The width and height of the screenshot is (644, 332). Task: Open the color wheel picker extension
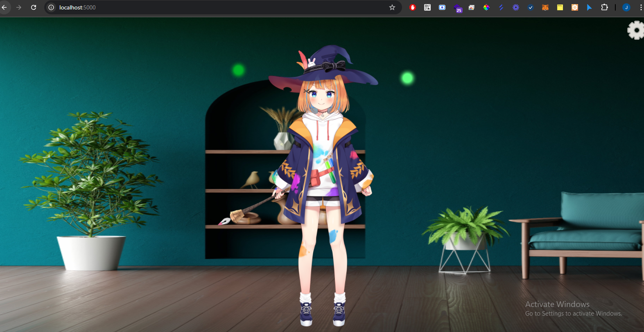coord(486,7)
